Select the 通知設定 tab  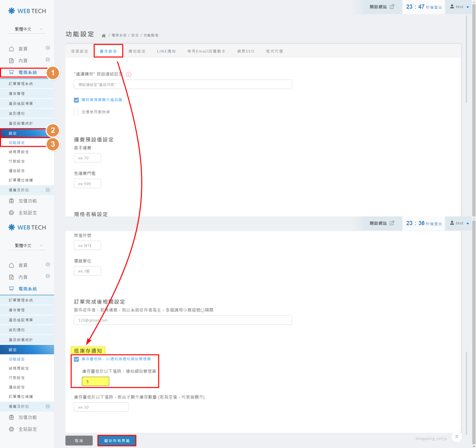coord(137,51)
